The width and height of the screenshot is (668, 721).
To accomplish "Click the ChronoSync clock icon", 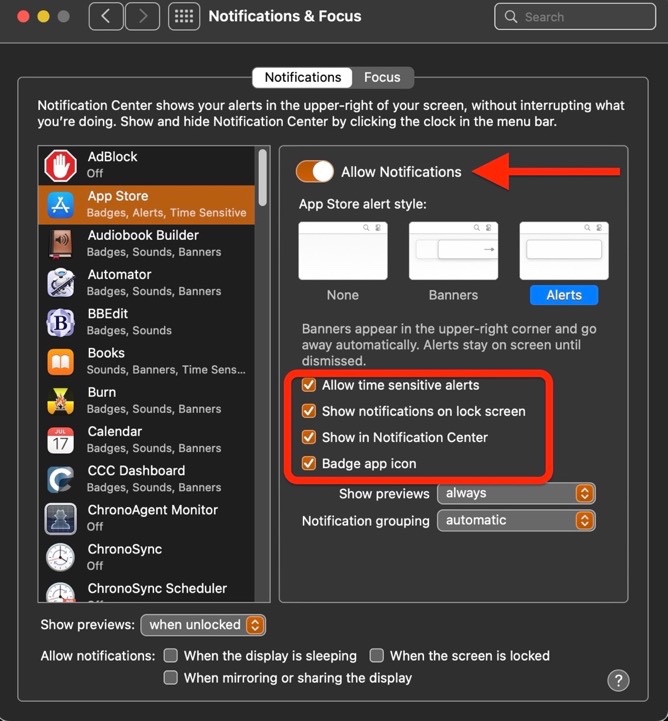I will pos(60,558).
